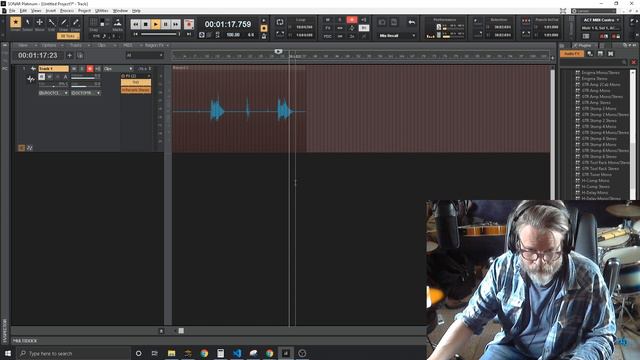Click the transport time display 00:01:17.759

[x=228, y=24]
